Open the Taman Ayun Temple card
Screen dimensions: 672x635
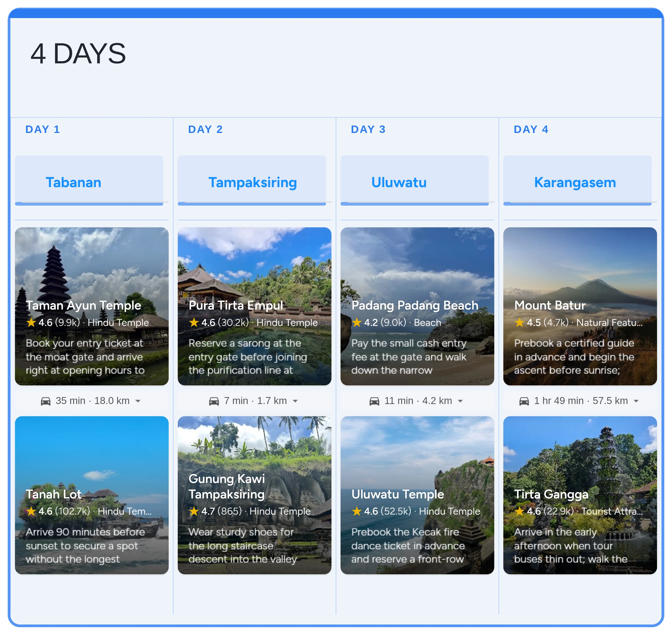(92, 306)
